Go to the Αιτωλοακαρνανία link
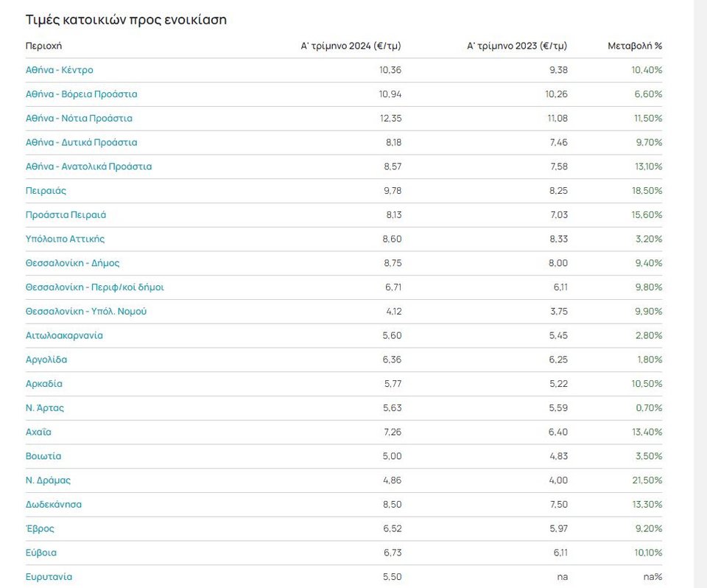The height and width of the screenshot is (588, 707). [64, 336]
